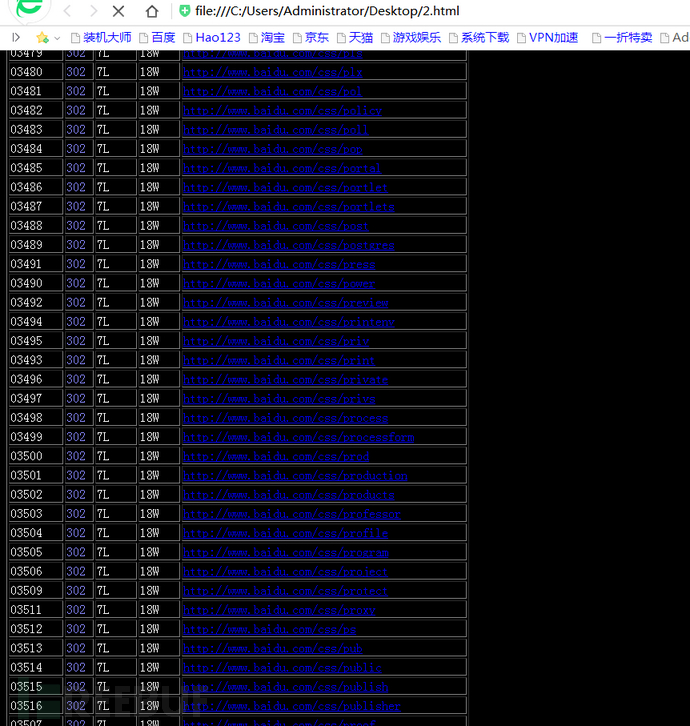This screenshot has width=690, height=726.
Task: Click the favorites star icon
Action: tap(42, 38)
